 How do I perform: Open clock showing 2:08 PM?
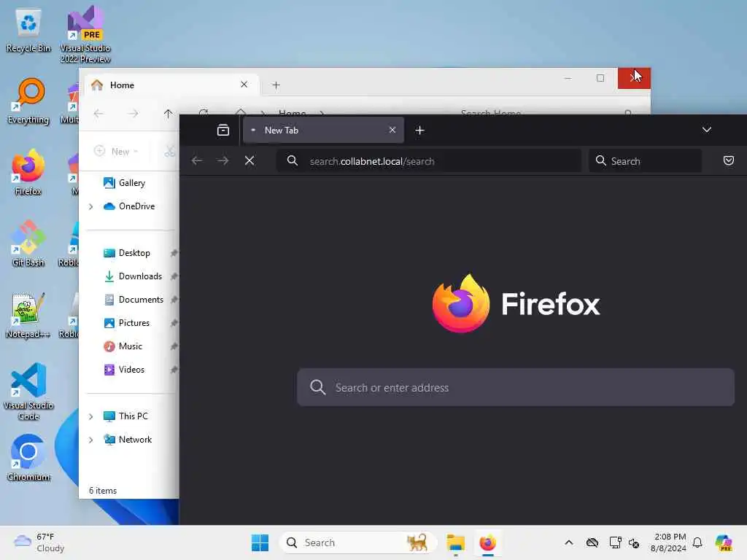point(668,542)
